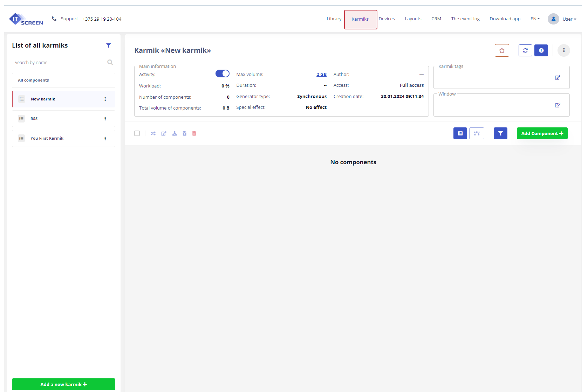The image size is (588, 392).
Task: Open filter in karmiks list sidebar
Action: tap(108, 45)
